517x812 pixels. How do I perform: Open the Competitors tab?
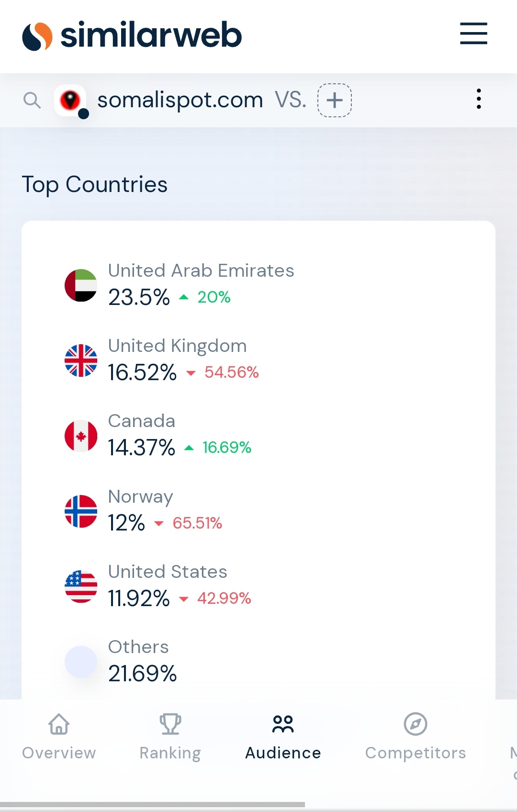[x=416, y=737]
